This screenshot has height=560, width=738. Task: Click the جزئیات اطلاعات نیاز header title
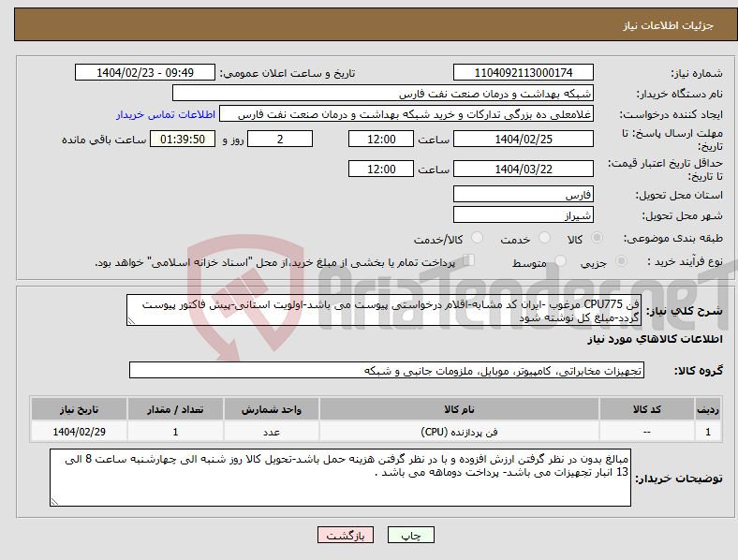click(x=669, y=25)
